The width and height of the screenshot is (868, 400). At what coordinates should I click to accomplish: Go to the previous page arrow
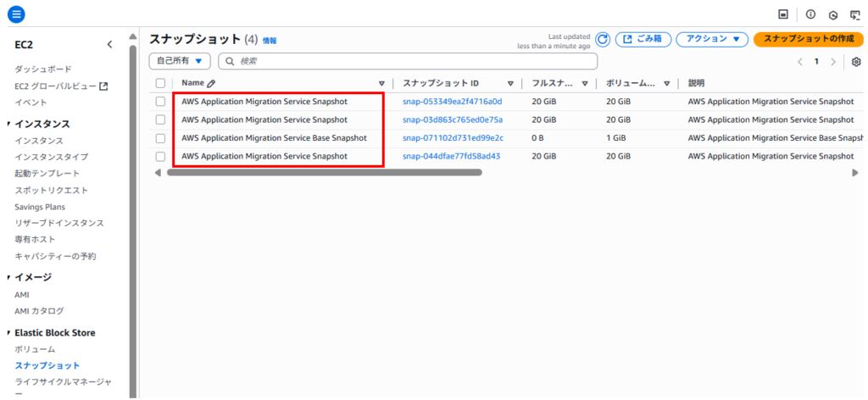point(799,61)
